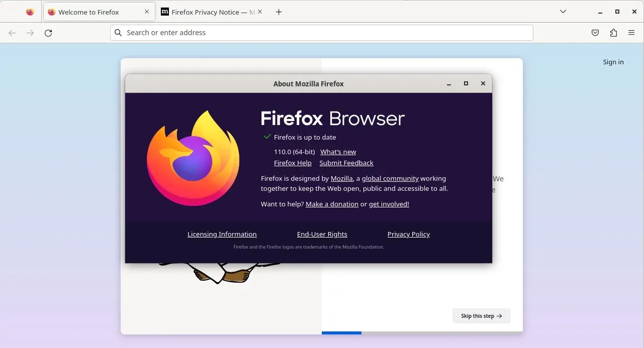Open Submit Feedback

[x=346, y=163]
